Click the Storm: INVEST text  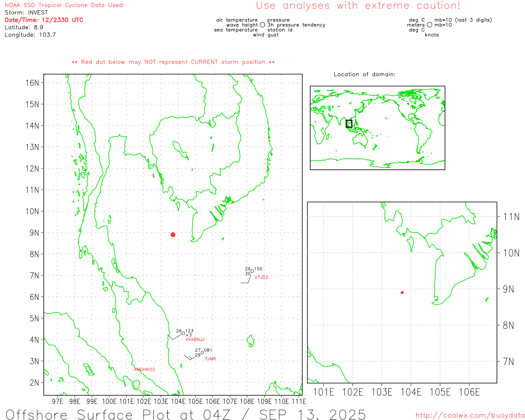click(x=26, y=13)
